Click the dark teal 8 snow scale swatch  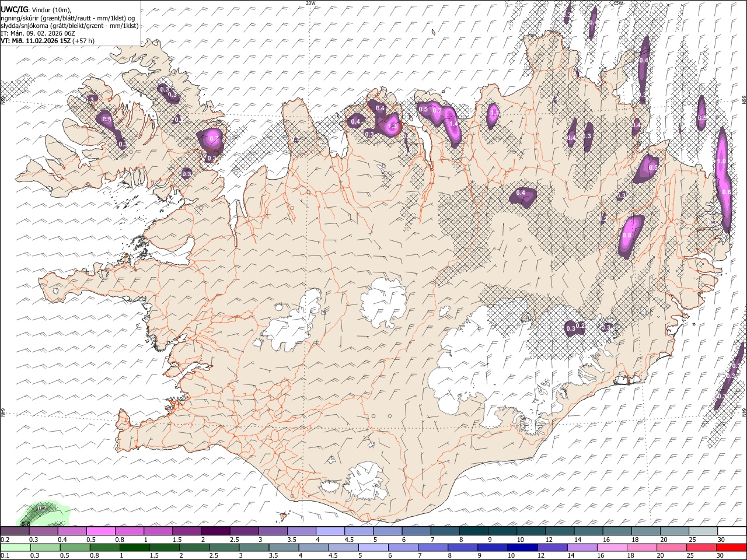click(473, 531)
